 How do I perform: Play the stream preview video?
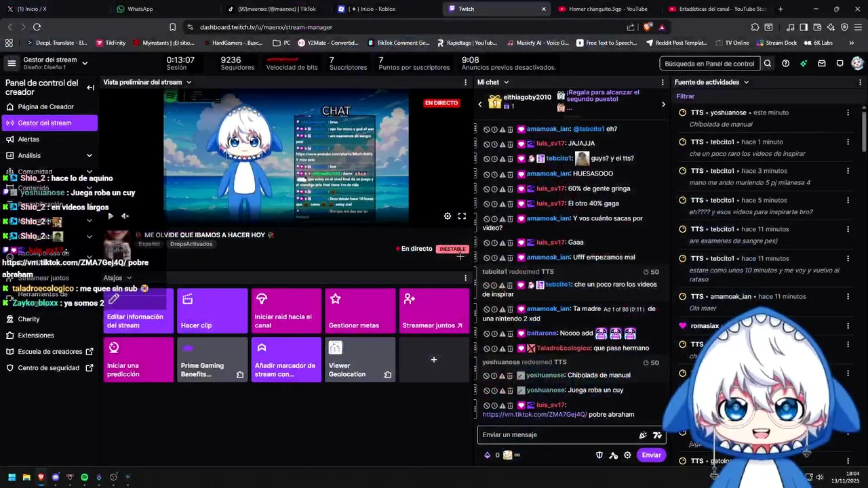(111, 216)
